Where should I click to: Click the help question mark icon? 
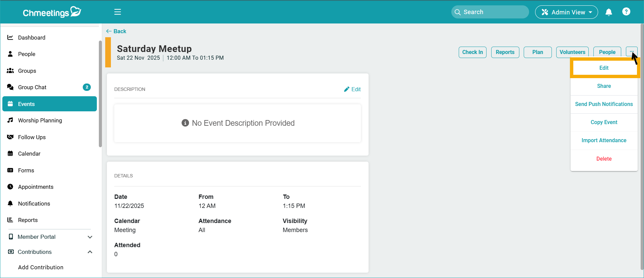[x=626, y=12]
